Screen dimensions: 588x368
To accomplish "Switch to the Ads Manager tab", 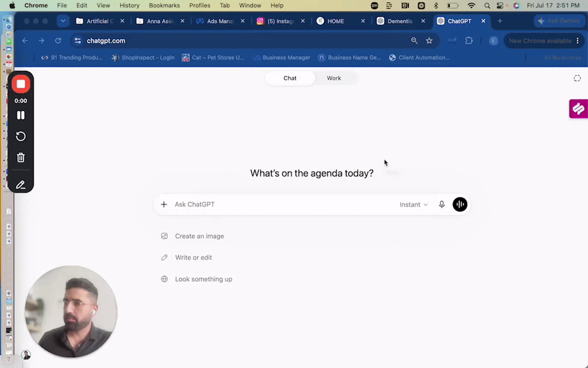I will [x=220, y=21].
